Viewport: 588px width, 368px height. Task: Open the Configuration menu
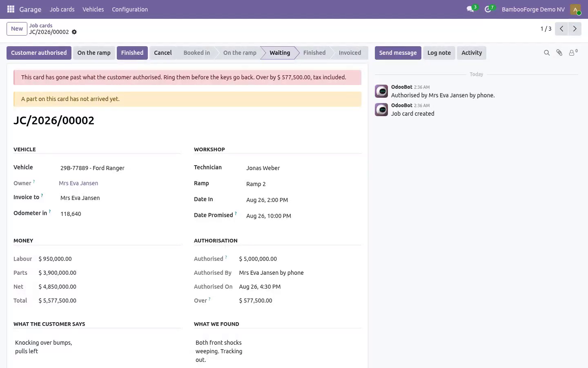[130, 9]
